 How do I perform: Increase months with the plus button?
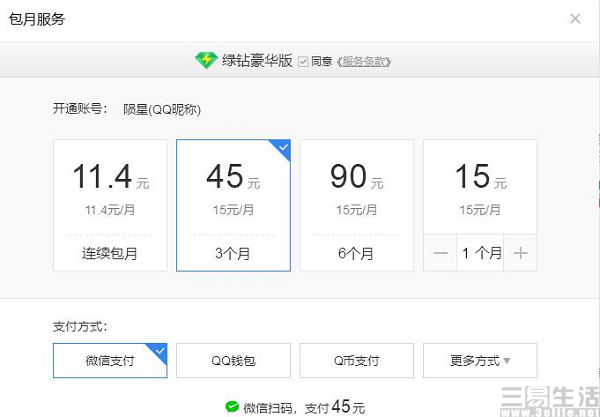point(519,253)
